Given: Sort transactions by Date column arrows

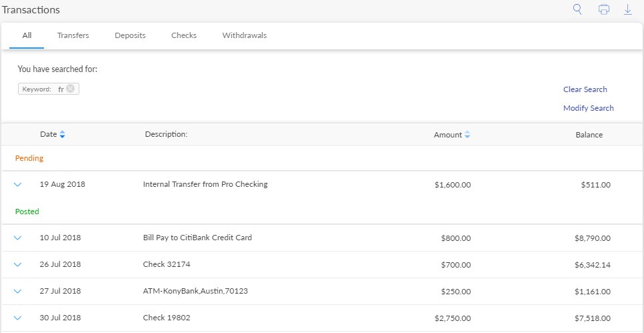Looking at the screenshot, I should tap(62, 135).
